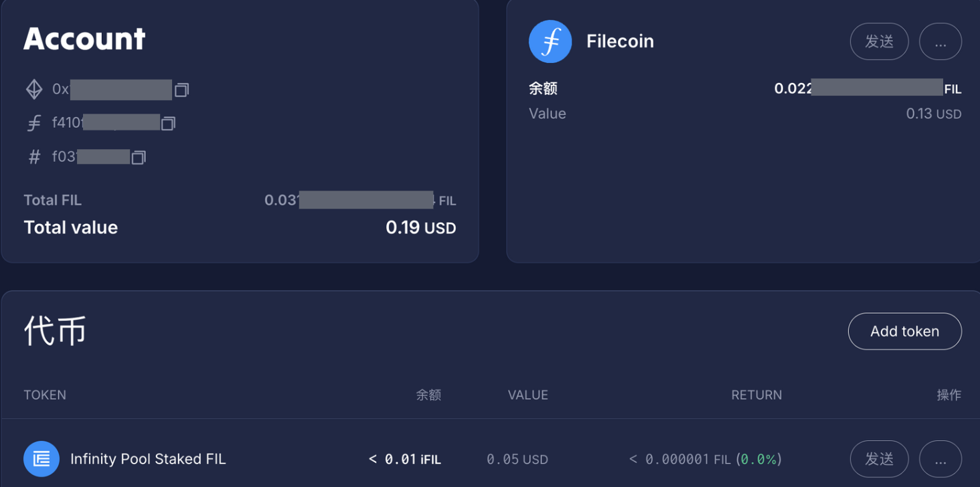Copy the f0 actor ID address
Image resolution: width=980 pixels, height=487 pixels.
click(139, 157)
